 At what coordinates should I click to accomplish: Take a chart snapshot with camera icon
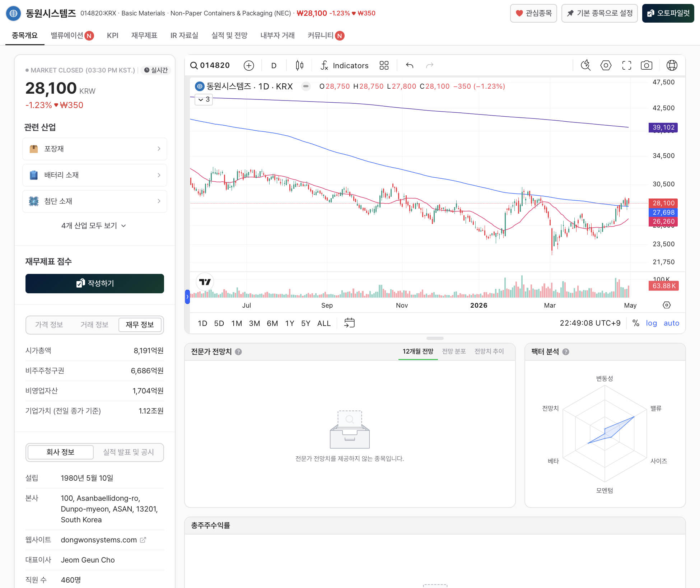click(x=647, y=65)
